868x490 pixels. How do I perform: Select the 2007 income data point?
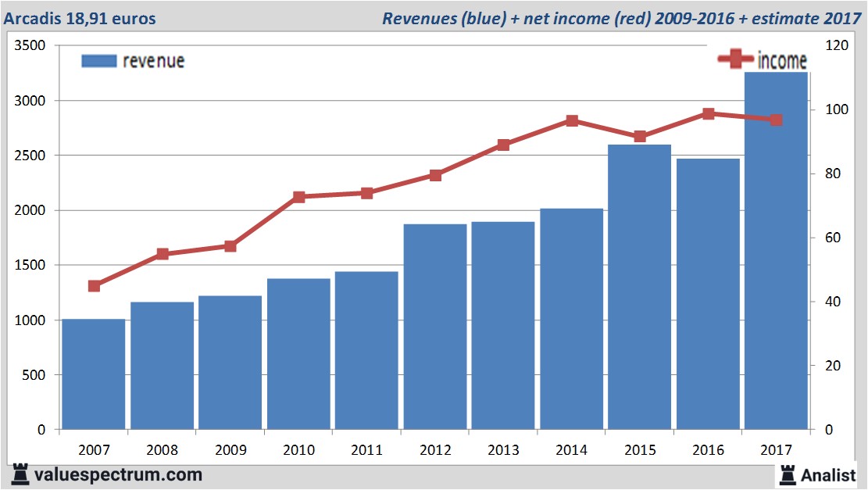(x=94, y=286)
